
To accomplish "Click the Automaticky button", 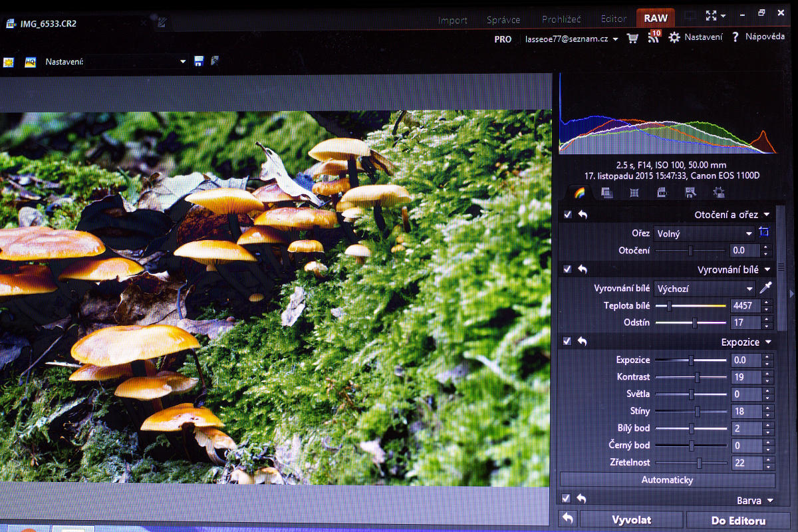I will 667,479.
